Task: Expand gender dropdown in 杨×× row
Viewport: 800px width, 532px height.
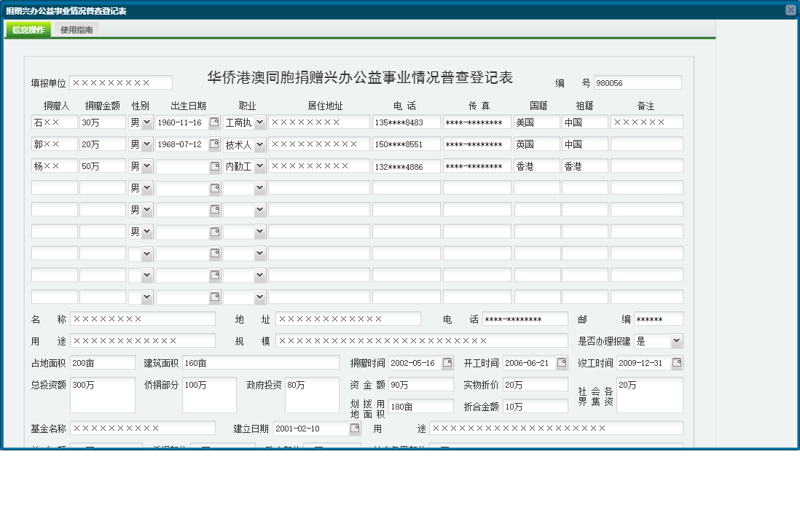Action: (x=146, y=166)
